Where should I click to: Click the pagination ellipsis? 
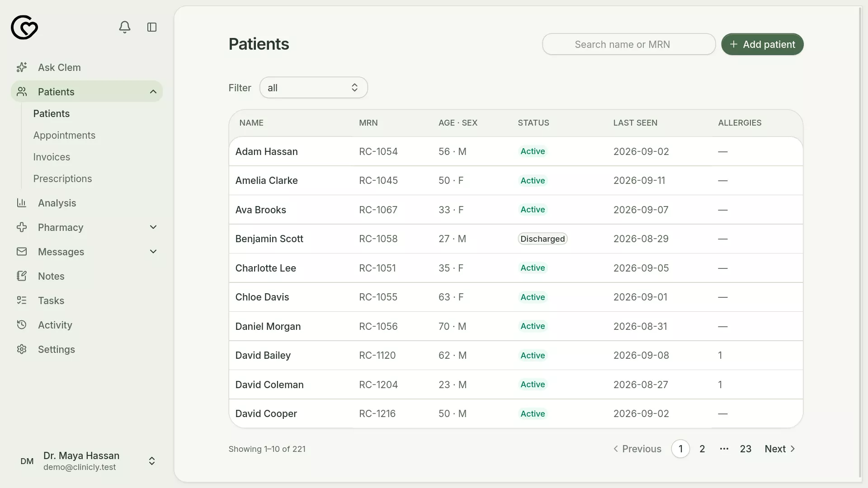click(x=724, y=449)
